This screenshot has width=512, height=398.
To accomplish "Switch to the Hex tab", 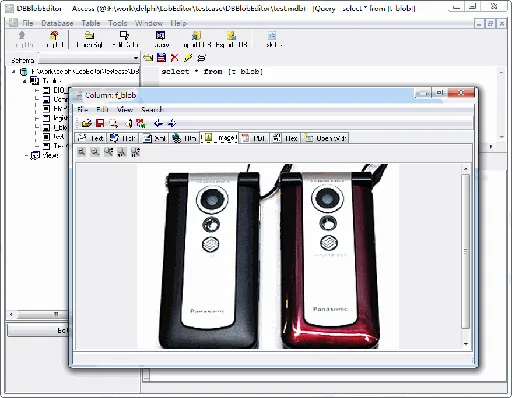I will pos(285,138).
